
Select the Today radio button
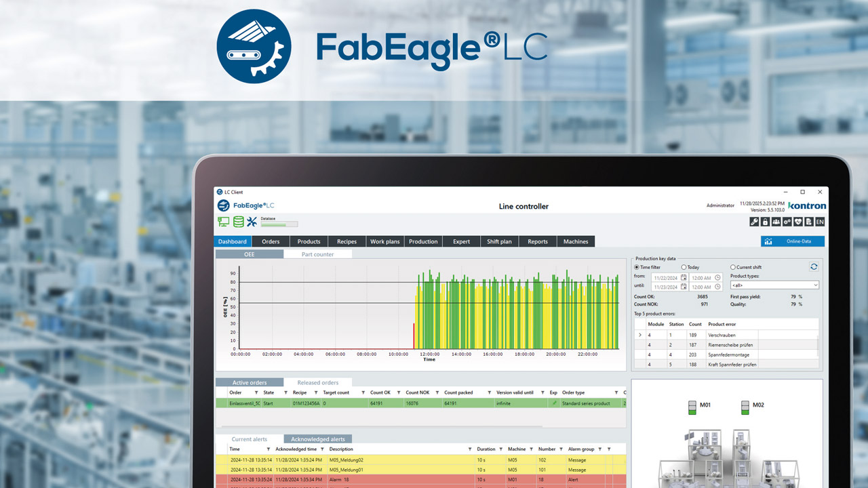click(684, 267)
